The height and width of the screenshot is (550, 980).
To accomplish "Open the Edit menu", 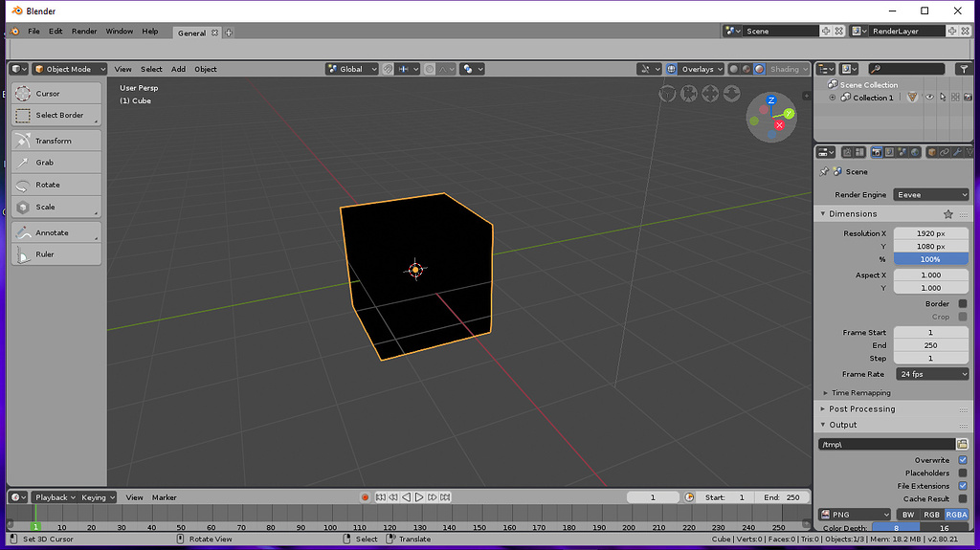I will (56, 32).
